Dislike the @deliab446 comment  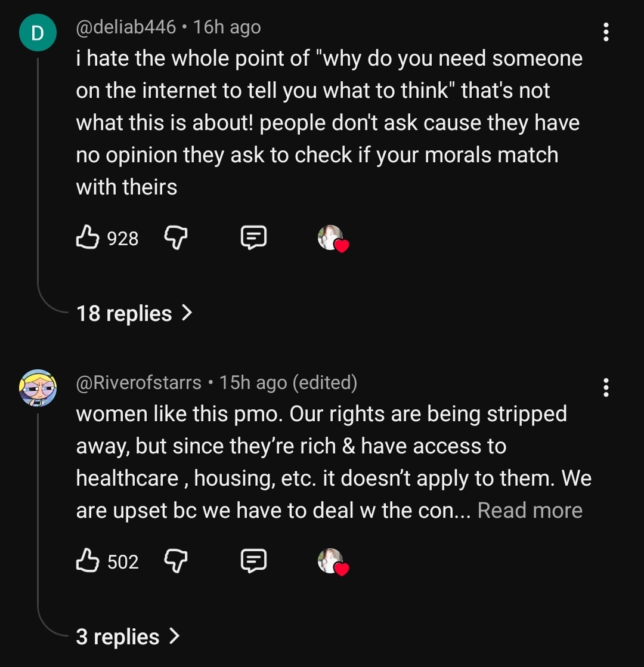tap(175, 237)
